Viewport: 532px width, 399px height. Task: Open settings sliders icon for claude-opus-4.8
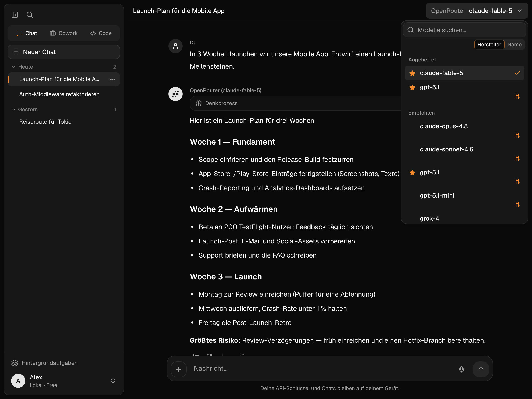pyautogui.click(x=517, y=135)
